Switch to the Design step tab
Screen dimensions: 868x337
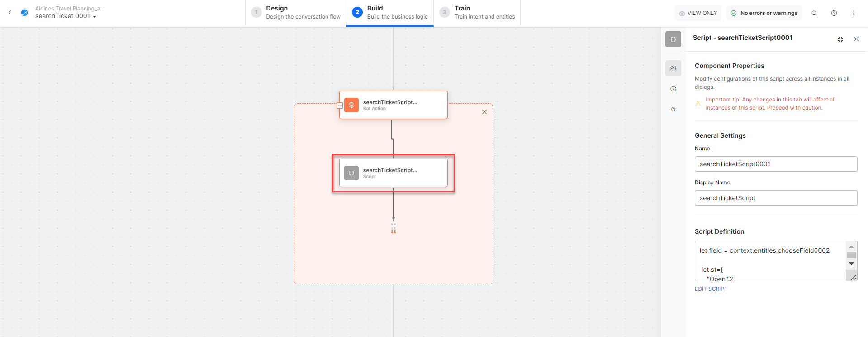[x=296, y=13]
